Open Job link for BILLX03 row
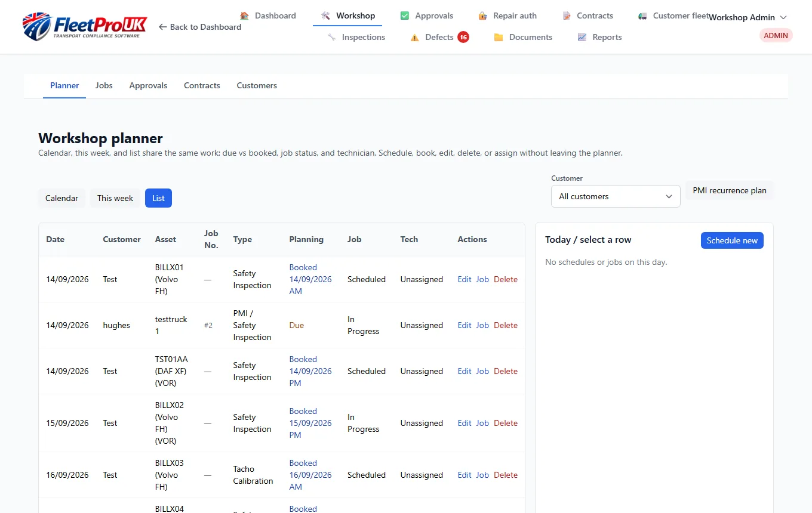This screenshot has width=812, height=513. click(x=482, y=475)
